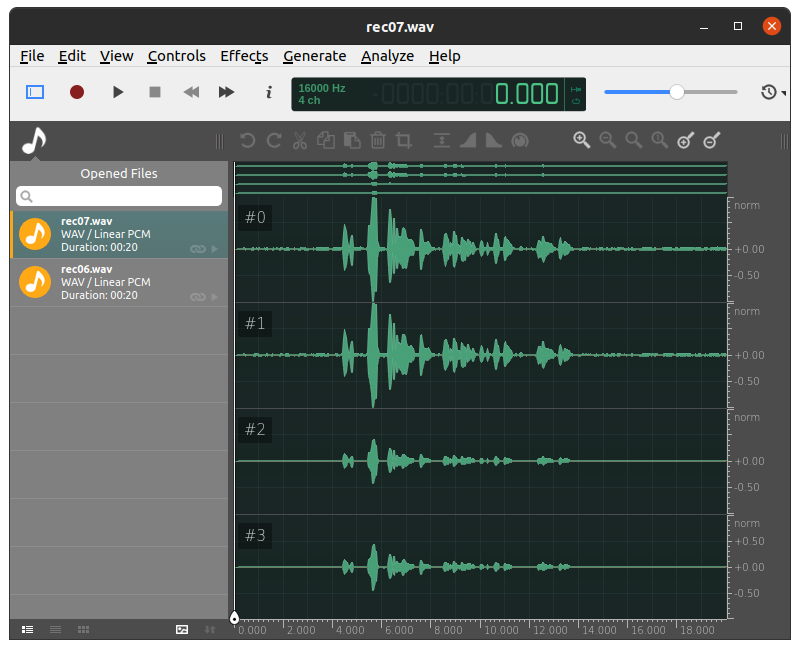Zoom out horizontally with magnifier minus
Viewport: 800px width, 649px height.
coord(608,140)
